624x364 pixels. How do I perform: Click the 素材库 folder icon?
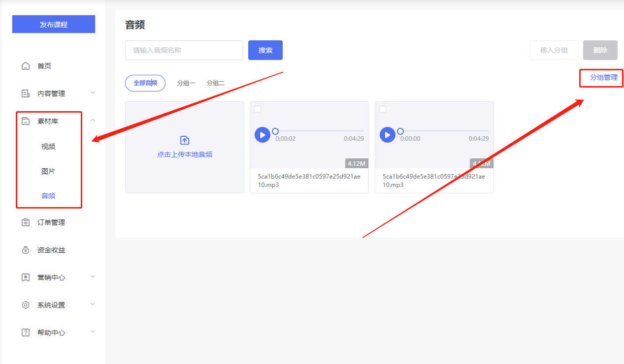(x=26, y=121)
